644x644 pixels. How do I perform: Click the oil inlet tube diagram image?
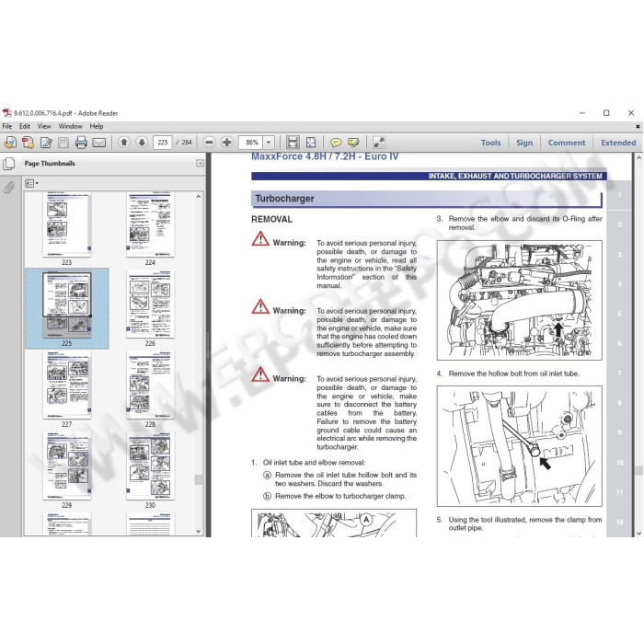pos(519,445)
